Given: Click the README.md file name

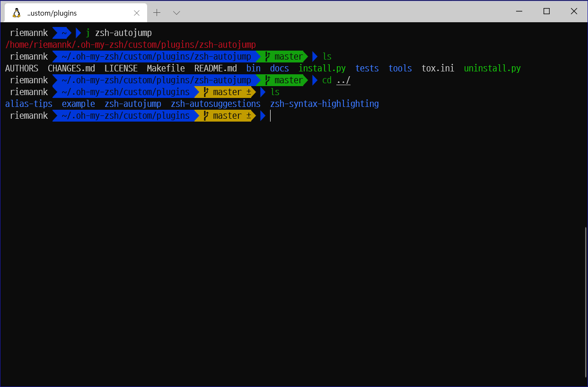Looking at the screenshot, I should [216, 68].
